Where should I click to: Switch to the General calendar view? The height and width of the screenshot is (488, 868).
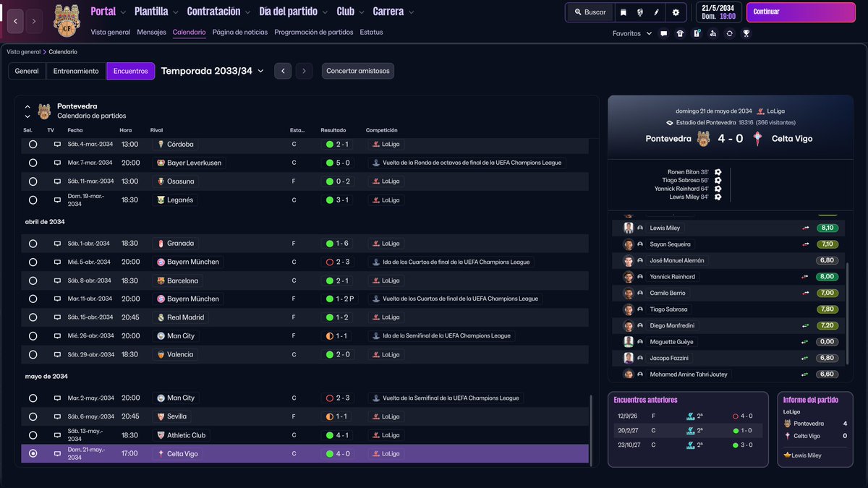[x=27, y=71]
